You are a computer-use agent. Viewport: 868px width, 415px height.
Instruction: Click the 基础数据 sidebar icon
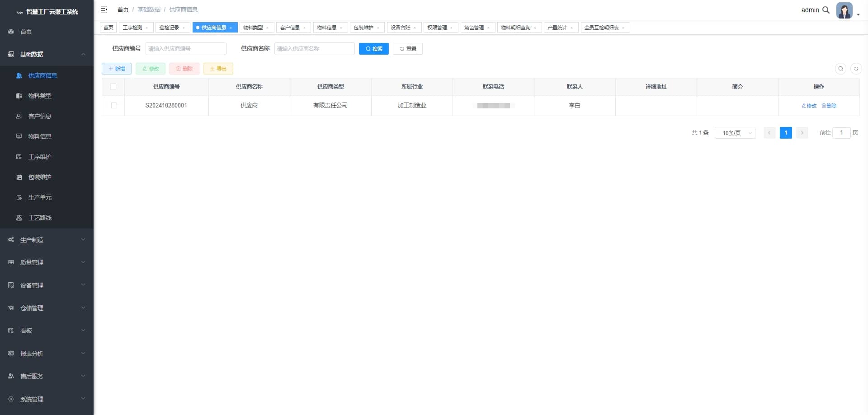(x=11, y=54)
